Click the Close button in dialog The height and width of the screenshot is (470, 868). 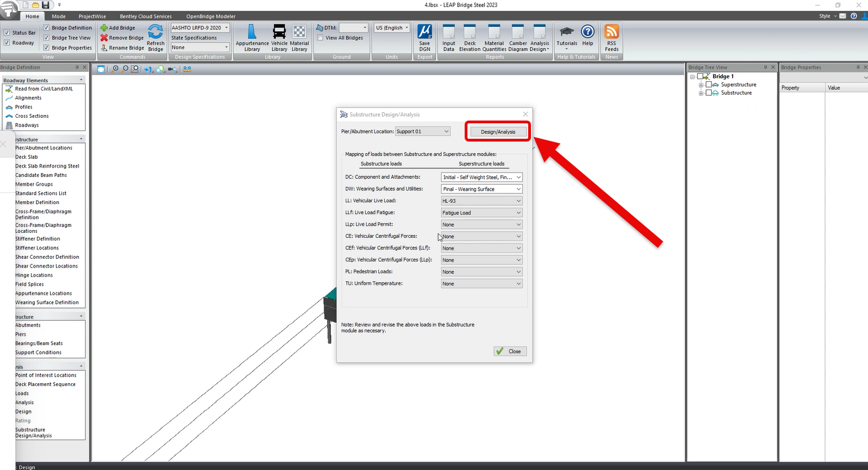coord(510,351)
